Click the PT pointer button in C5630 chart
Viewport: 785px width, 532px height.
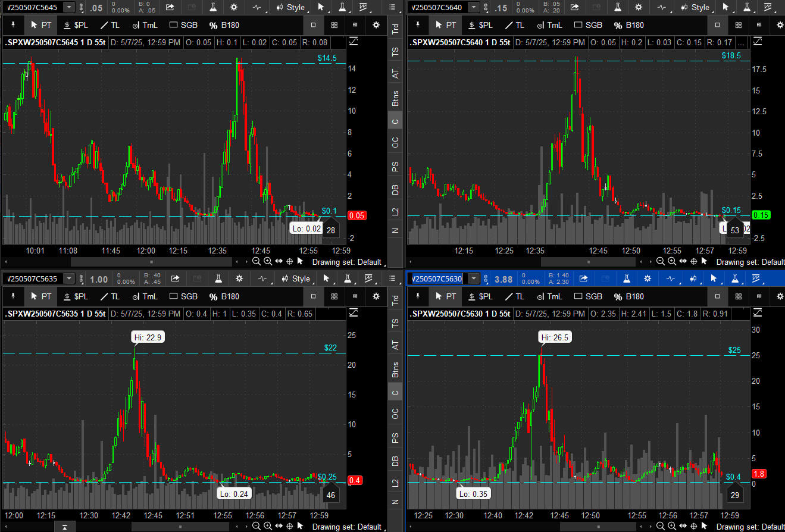pyautogui.click(x=445, y=296)
